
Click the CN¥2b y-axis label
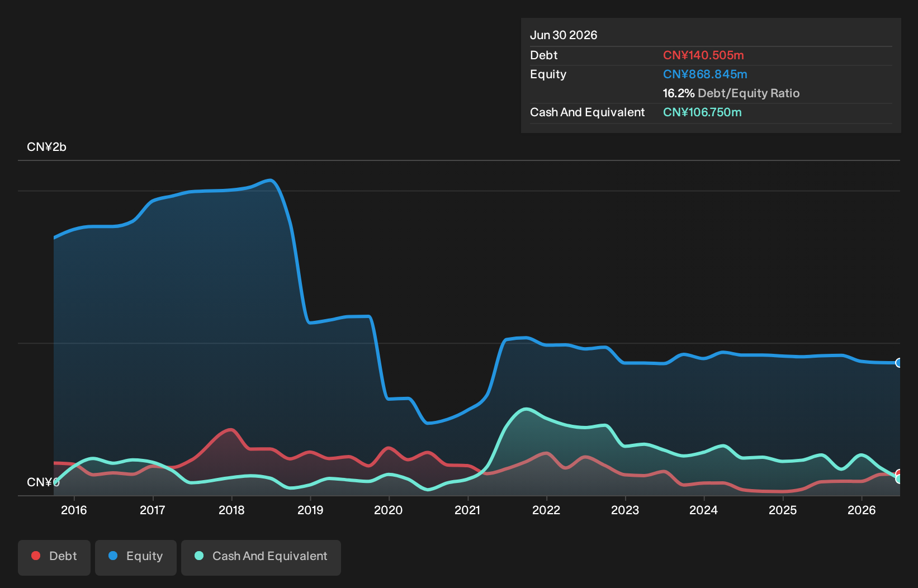(46, 147)
